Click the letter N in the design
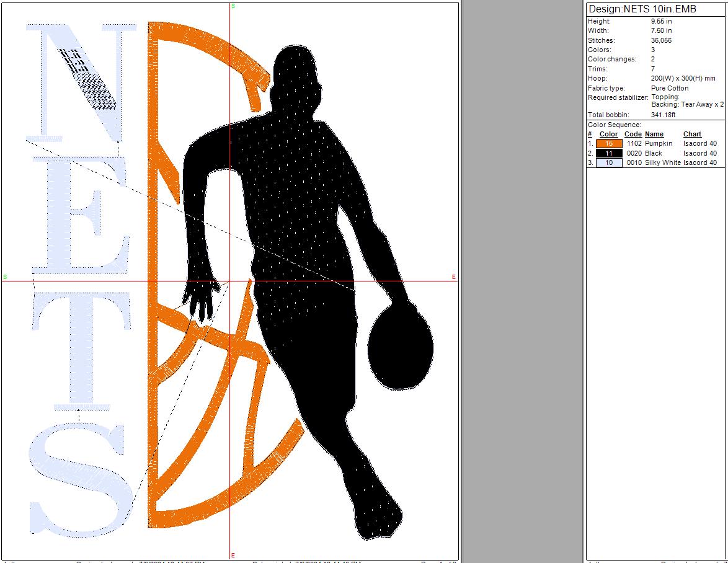 (81, 81)
